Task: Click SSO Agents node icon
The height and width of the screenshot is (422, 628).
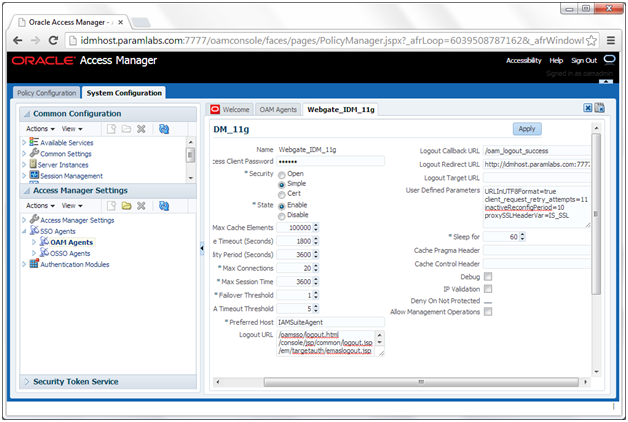Action: coord(34,231)
